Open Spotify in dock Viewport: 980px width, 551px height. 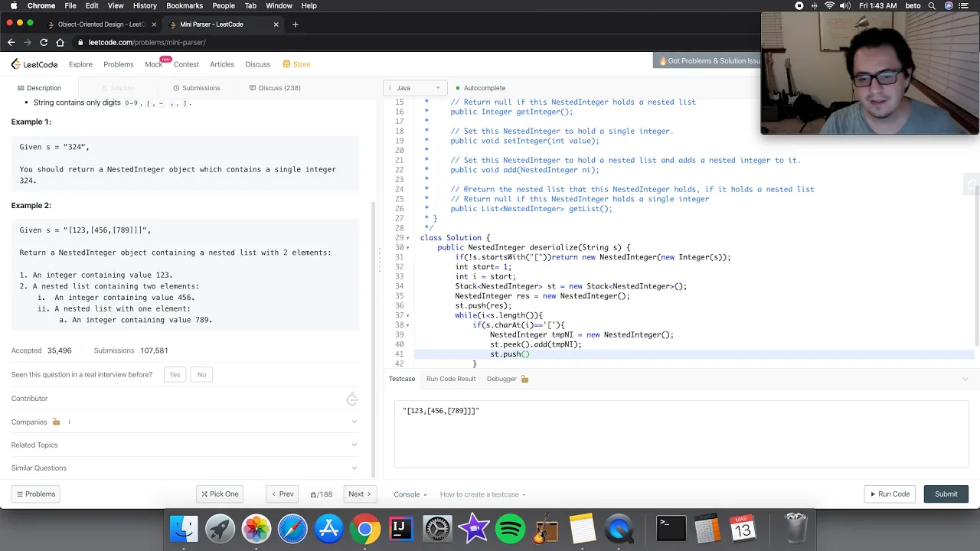(510, 529)
